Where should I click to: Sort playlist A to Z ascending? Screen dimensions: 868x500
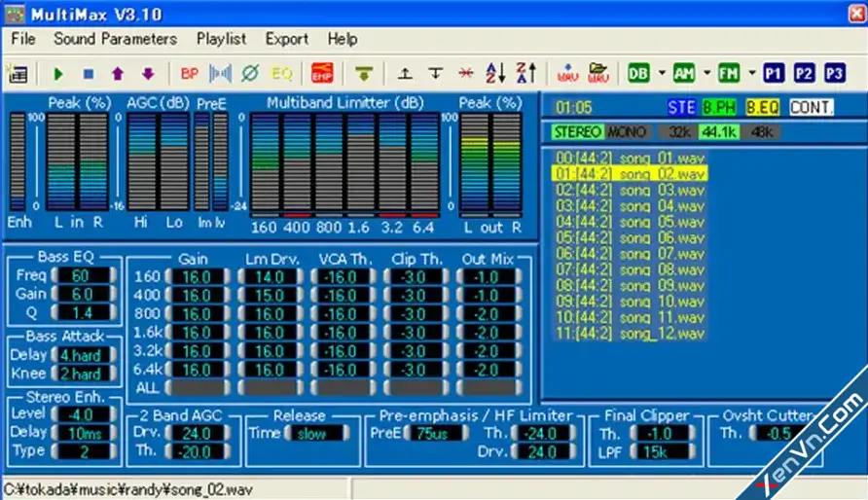[495, 73]
